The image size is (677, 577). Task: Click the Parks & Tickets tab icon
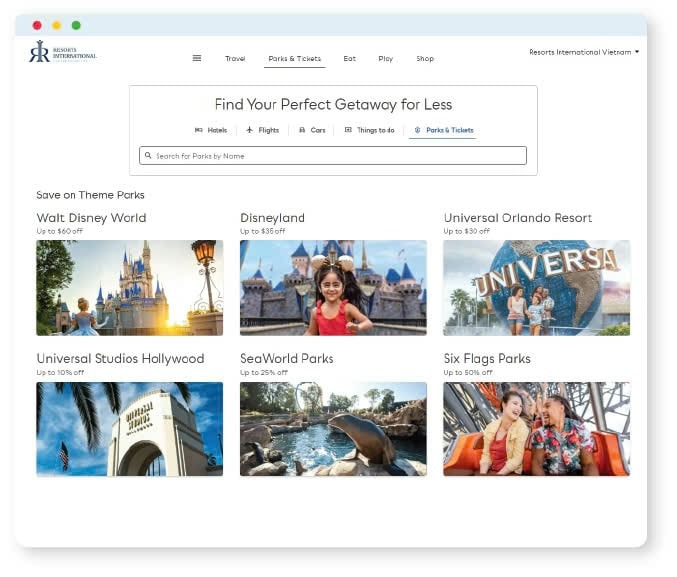[418, 130]
